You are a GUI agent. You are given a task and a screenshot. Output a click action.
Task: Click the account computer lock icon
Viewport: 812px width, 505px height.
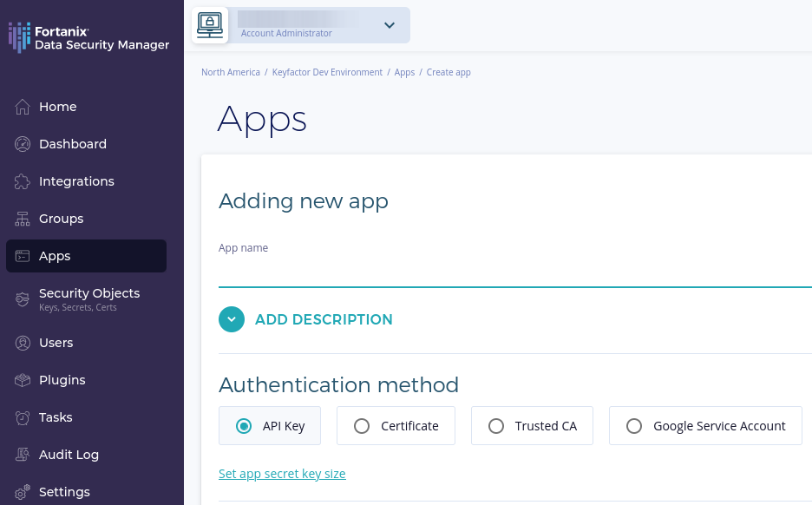[210, 25]
